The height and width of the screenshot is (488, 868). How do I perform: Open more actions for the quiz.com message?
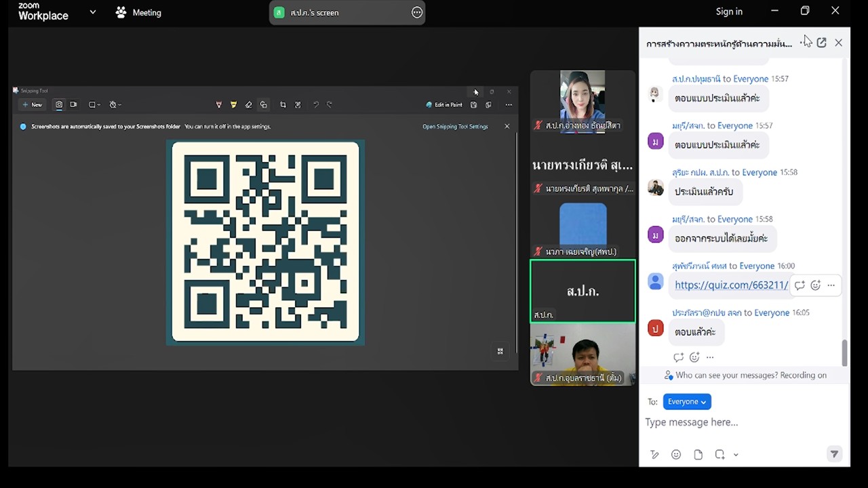click(x=831, y=285)
